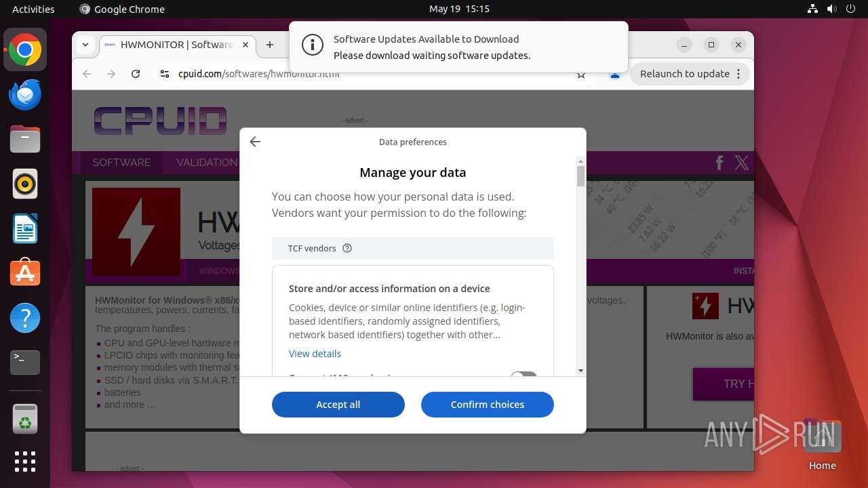The height and width of the screenshot is (488, 868).
Task: Click the dialog scrollbar thumb
Action: pos(580,176)
